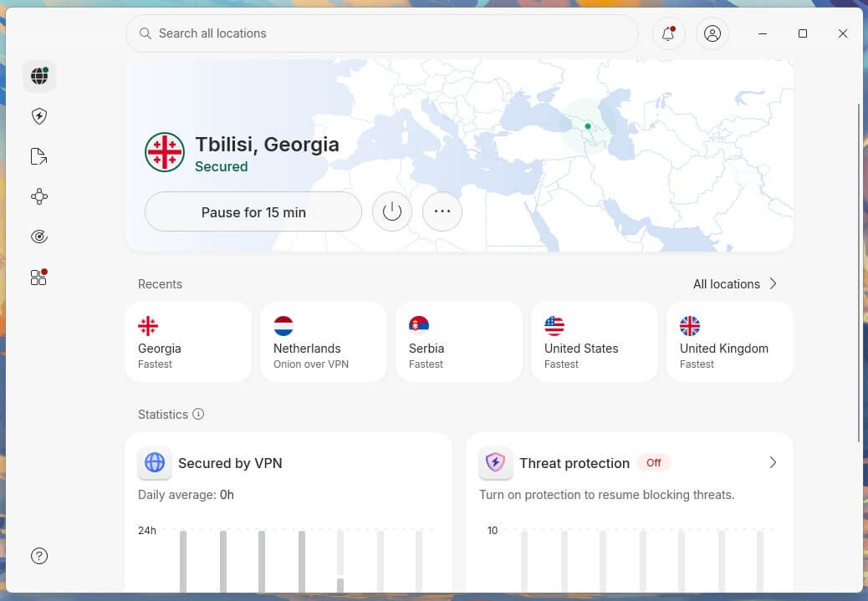The height and width of the screenshot is (601, 868).
Task: Expand Threat protection card chevron
Action: 774,462
